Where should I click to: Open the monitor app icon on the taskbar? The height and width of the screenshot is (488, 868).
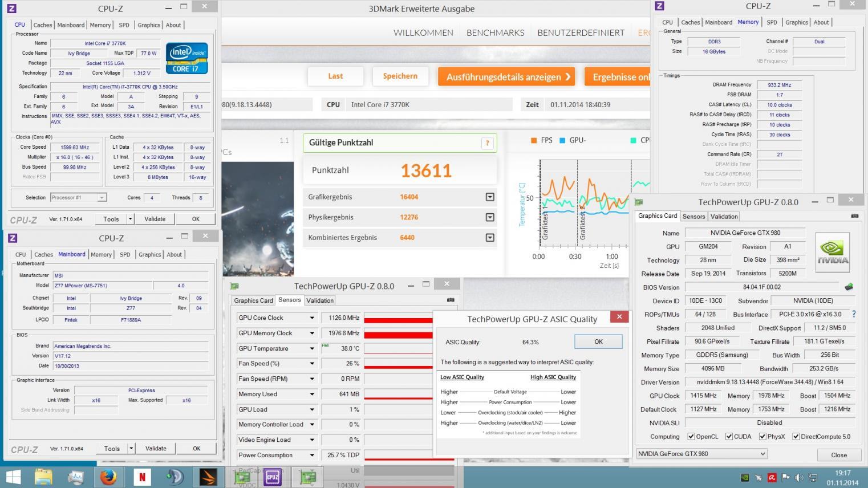coord(76,477)
